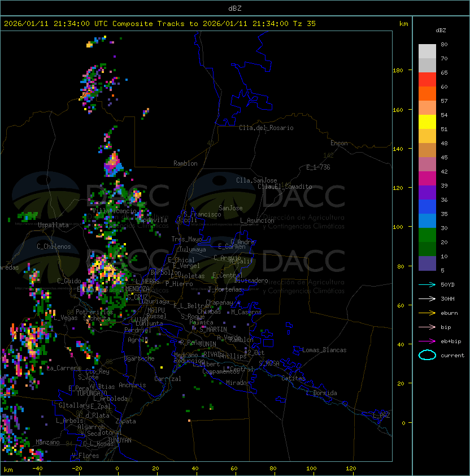Click the 100 km horizontal axis label
The height and width of the screenshot is (476, 470).
coord(312,469)
